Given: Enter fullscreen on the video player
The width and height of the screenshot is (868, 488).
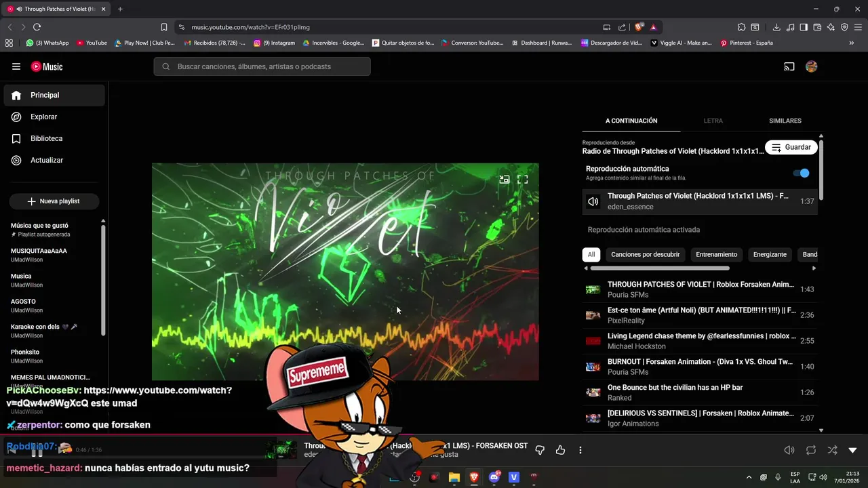Looking at the screenshot, I should click(523, 180).
